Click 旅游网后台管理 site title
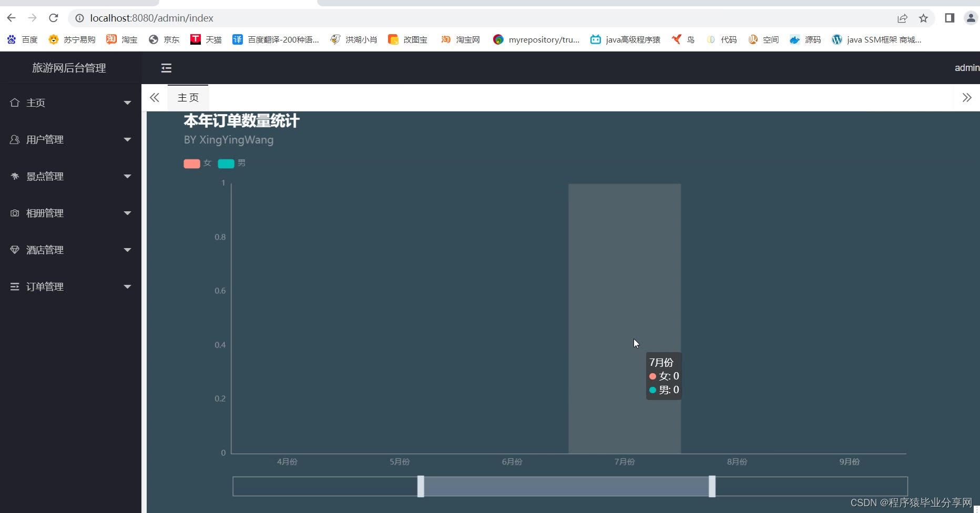This screenshot has height=513, width=980. coord(69,68)
